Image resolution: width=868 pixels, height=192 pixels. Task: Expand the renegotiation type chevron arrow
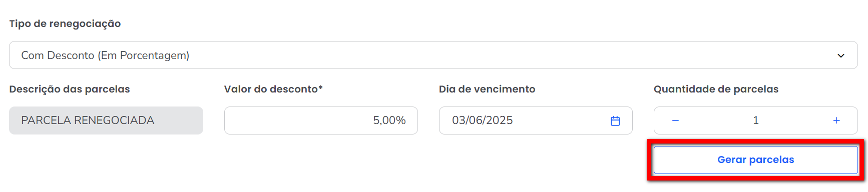841,55
